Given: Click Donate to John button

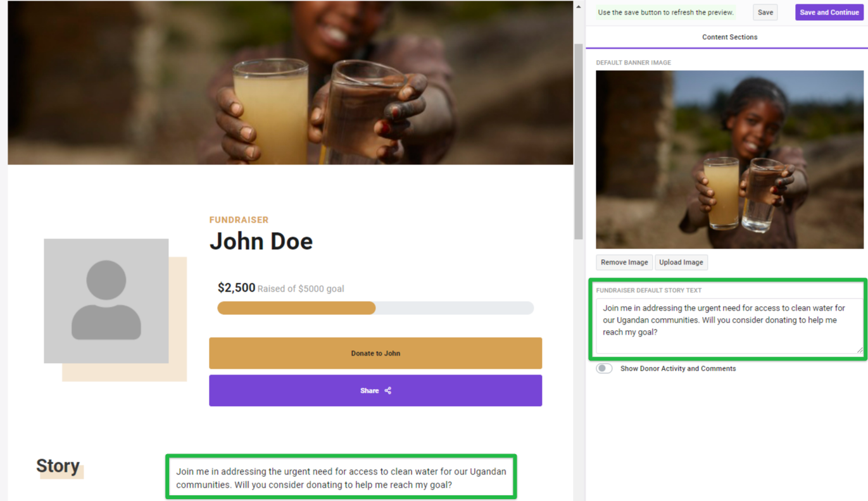Looking at the screenshot, I should tap(375, 353).
